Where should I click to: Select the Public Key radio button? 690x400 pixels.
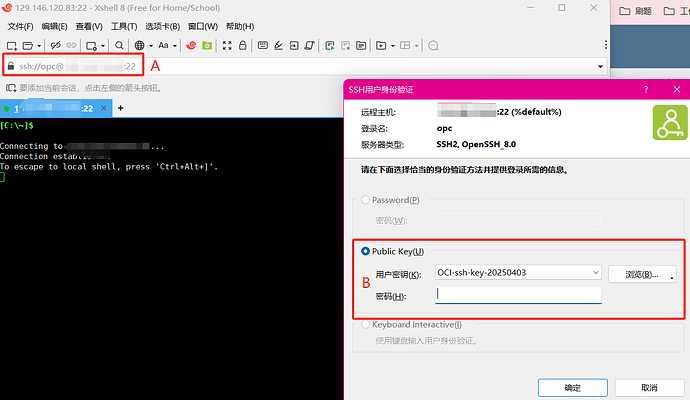pyautogui.click(x=366, y=252)
